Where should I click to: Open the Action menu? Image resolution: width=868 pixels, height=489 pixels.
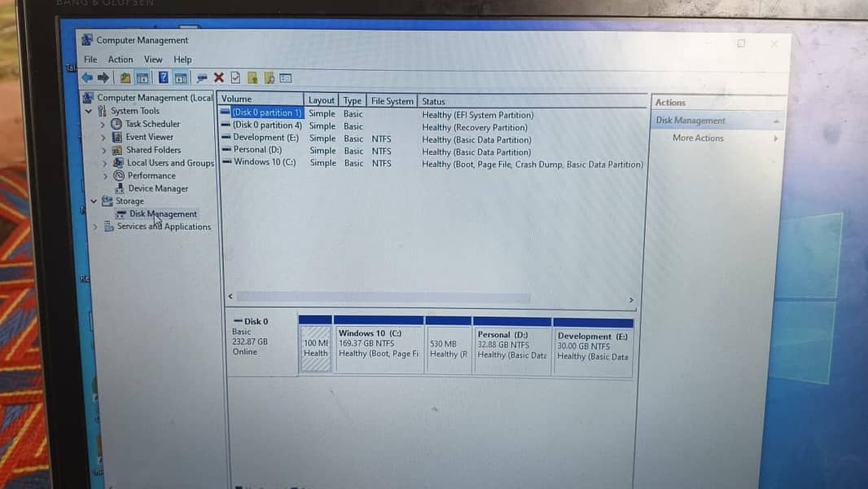tap(121, 59)
